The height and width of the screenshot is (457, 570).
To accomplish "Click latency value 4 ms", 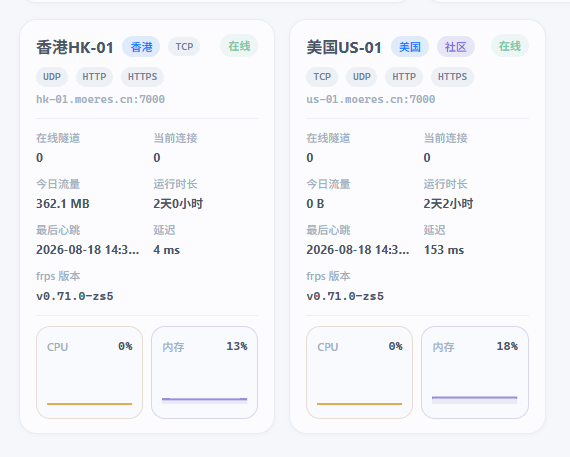I will tap(166, 250).
